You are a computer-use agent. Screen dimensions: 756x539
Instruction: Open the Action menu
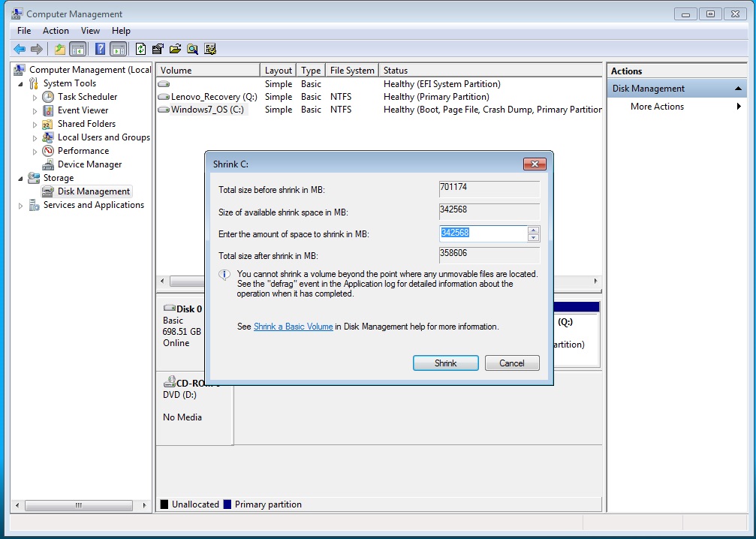(x=56, y=30)
